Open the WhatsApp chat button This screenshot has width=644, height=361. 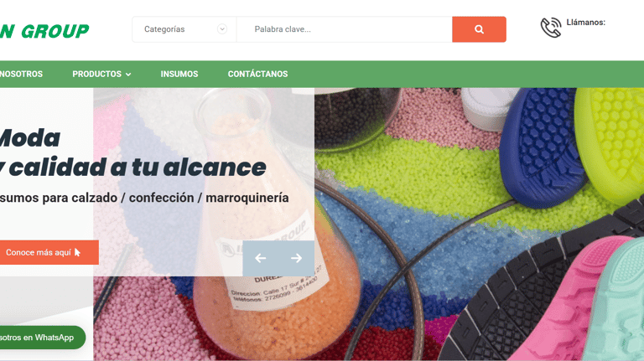tap(42, 338)
